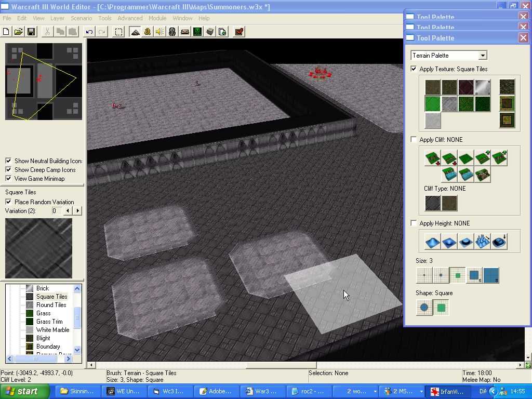
Task: Open the Campaign Editor toolbar icon
Action: coord(185,32)
